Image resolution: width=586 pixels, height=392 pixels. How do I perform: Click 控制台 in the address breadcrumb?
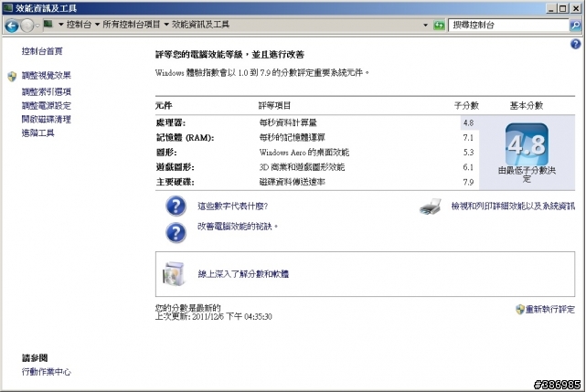point(79,25)
